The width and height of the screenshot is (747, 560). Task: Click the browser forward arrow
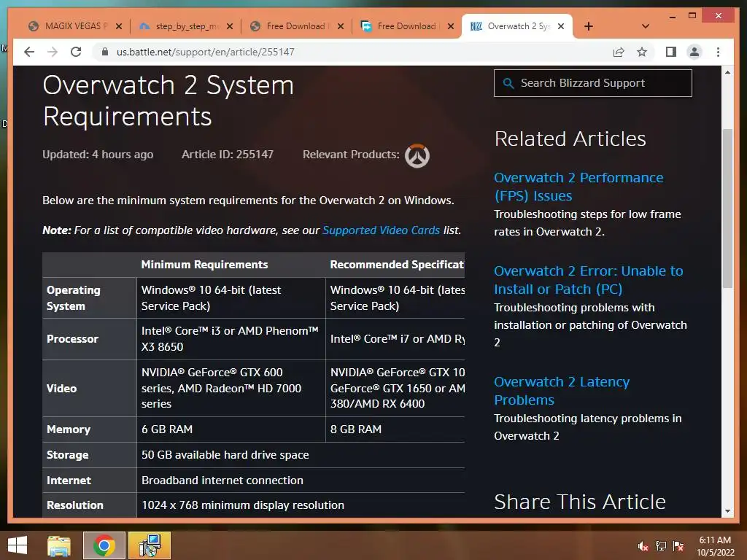click(x=53, y=52)
